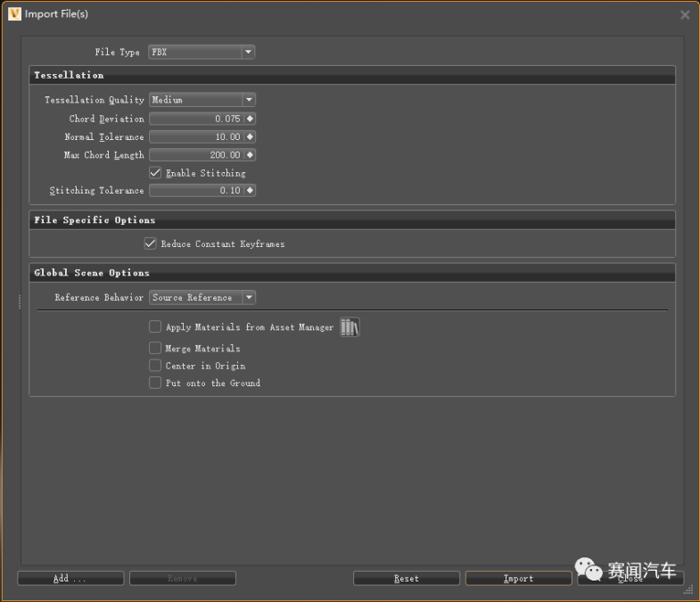Enable Center in Origin checkbox
700x602 pixels.
coord(156,366)
